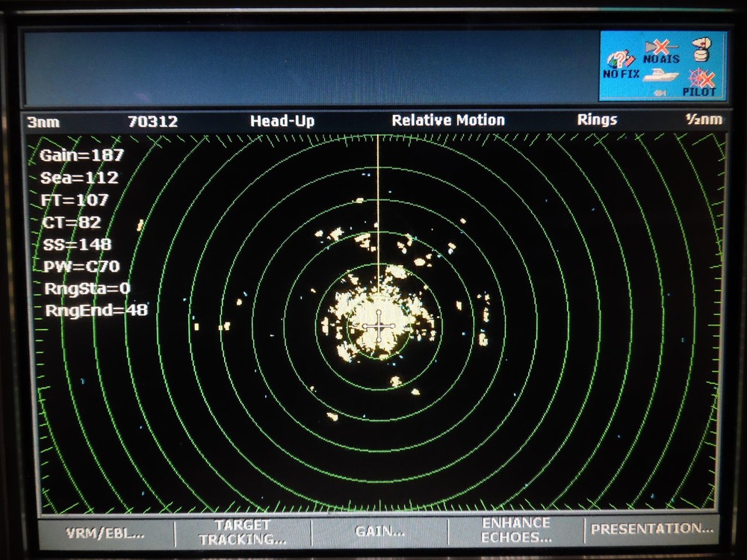Open the Enhance Echoes softkey menu
This screenshot has width=747, height=560.
click(x=516, y=530)
